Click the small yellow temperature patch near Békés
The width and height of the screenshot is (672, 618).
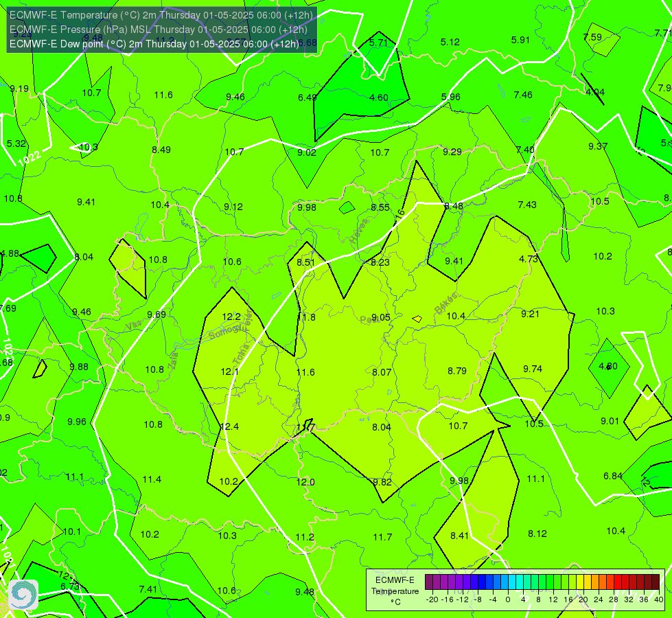[x=417, y=319]
